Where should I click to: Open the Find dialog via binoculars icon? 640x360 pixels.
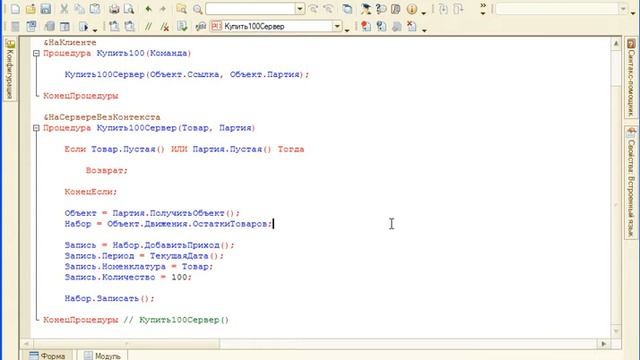coord(182,9)
